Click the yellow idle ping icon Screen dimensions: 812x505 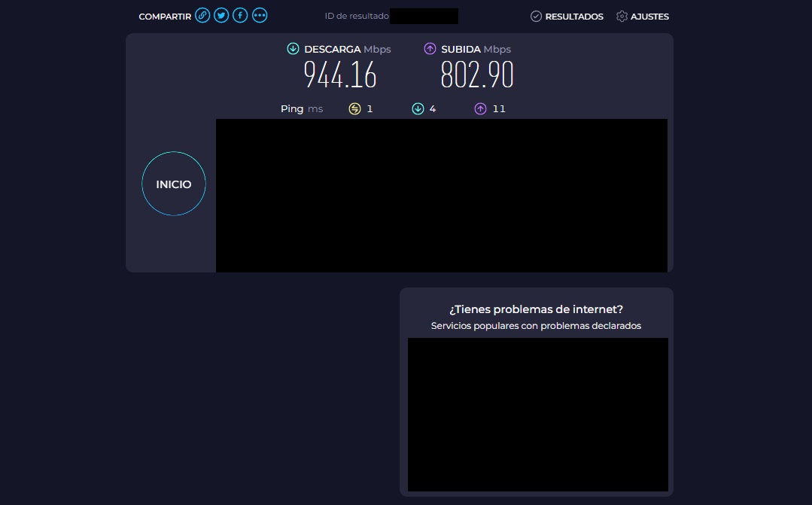click(x=354, y=109)
